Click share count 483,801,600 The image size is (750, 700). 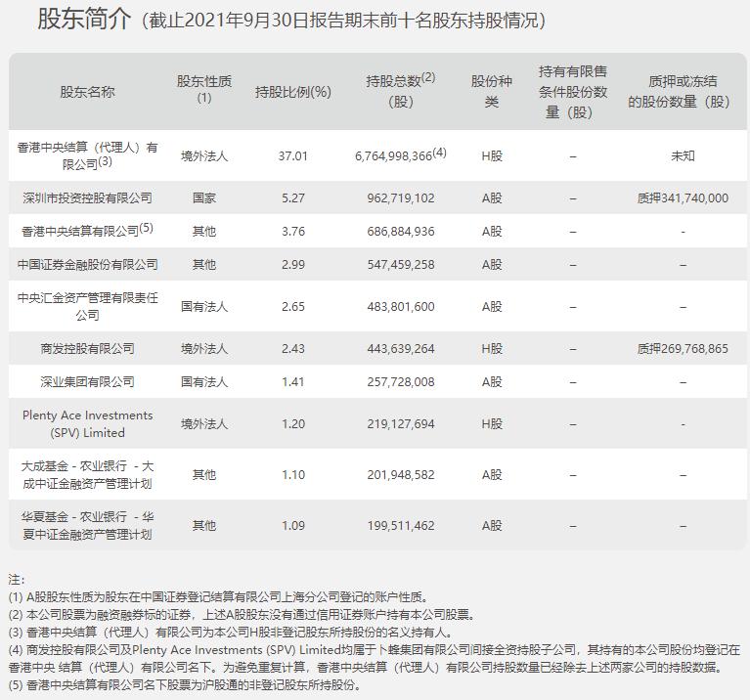(401, 306)
